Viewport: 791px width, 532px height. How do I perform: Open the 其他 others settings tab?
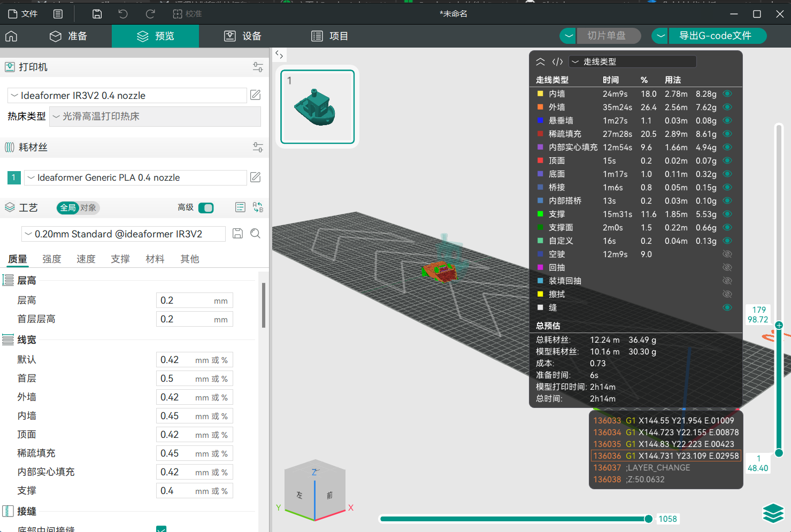point(190,259)
